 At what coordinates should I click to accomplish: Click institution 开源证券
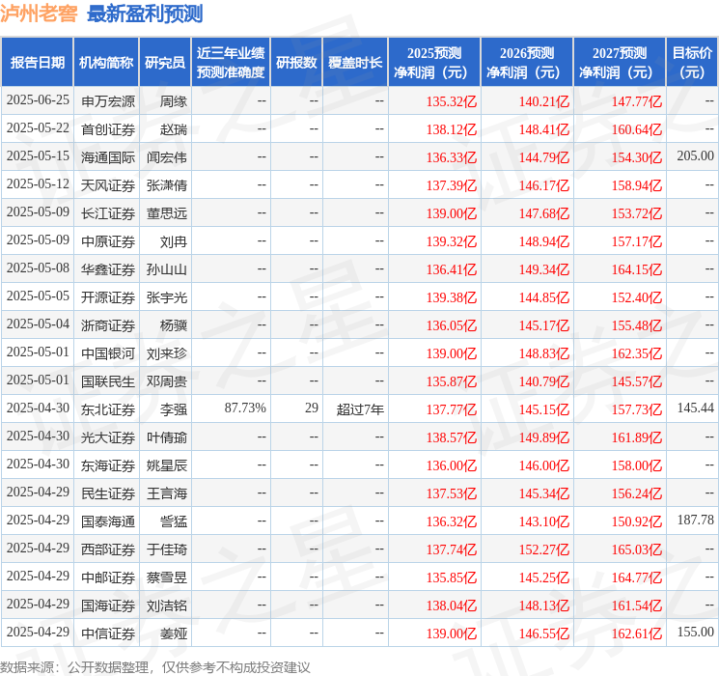tap(108, 297)
